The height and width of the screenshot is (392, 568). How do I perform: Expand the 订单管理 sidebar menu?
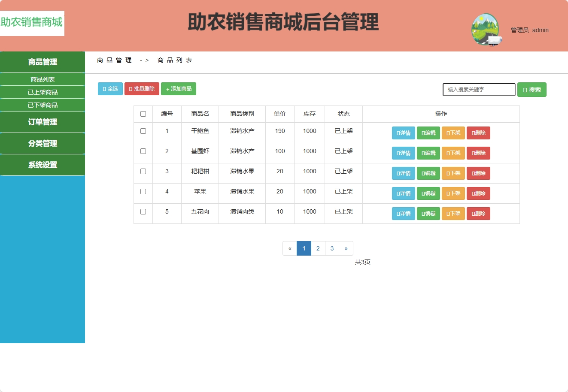(42, 122)
